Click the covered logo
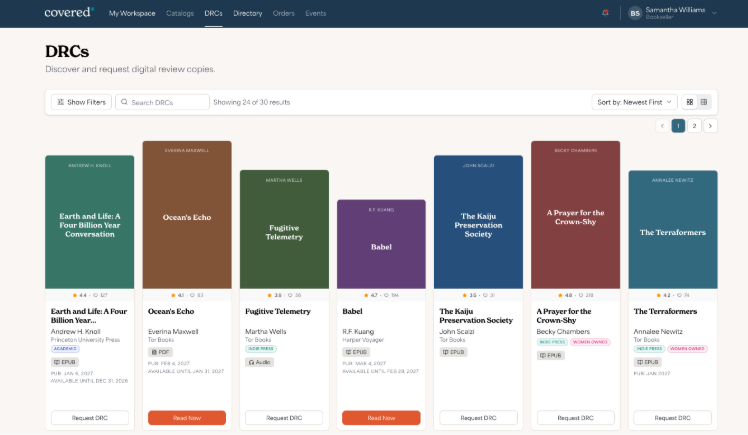748x435 pixels. [x=69, y=12]
